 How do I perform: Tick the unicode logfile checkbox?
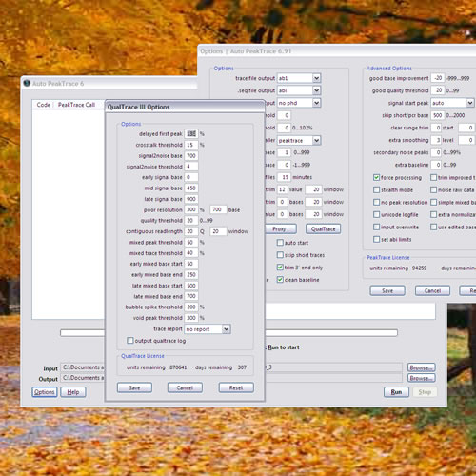[x=376, y=214]
